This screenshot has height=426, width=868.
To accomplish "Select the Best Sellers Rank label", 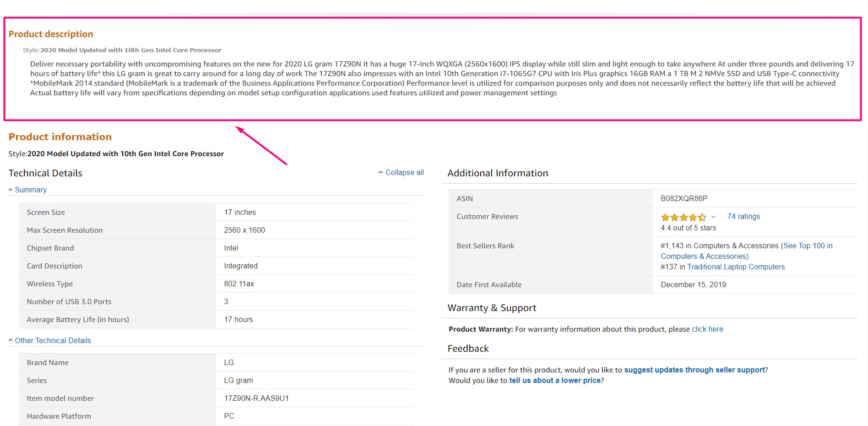I will tap(485, 246).
